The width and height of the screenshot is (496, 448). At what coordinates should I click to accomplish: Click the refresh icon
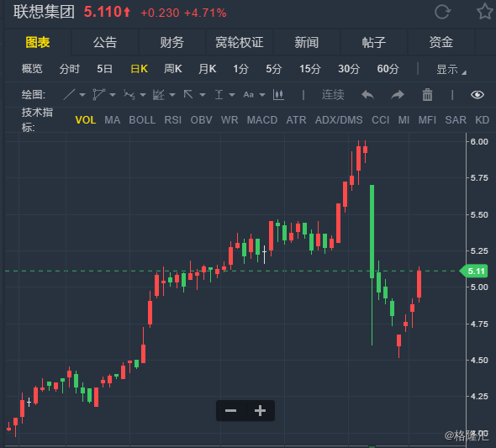tap(442, 13)
